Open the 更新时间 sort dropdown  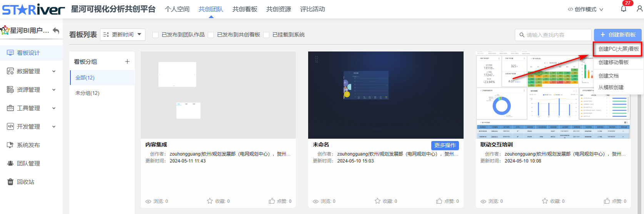pos(123,35)
